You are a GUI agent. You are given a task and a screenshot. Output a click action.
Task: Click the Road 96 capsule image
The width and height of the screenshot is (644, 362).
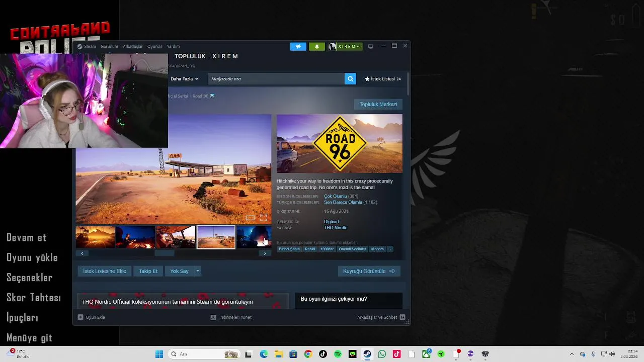[x=340, y=144]
